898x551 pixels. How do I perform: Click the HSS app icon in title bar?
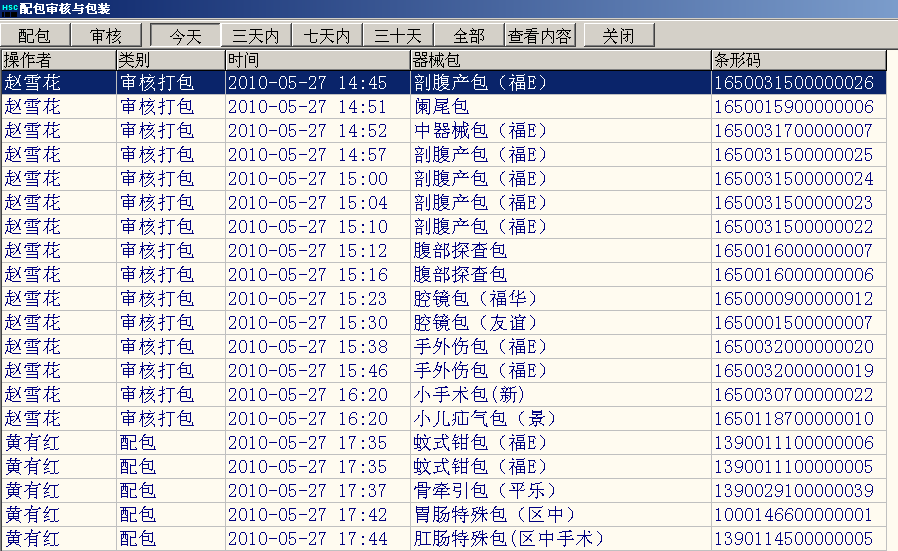[9, 9]
